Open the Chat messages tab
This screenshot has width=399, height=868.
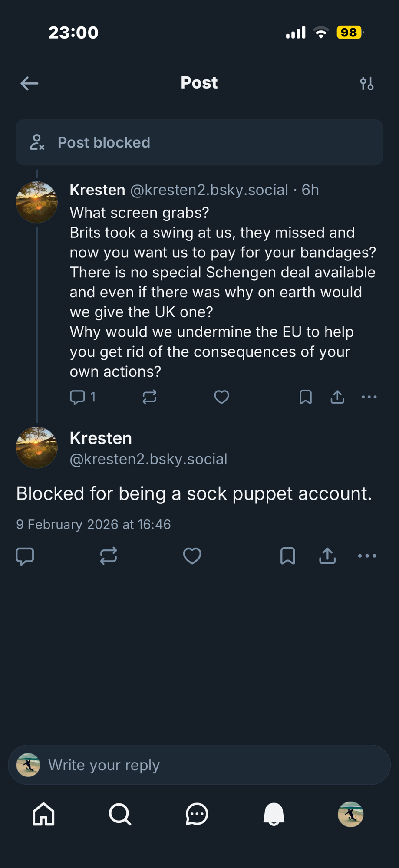coord(197,814)
